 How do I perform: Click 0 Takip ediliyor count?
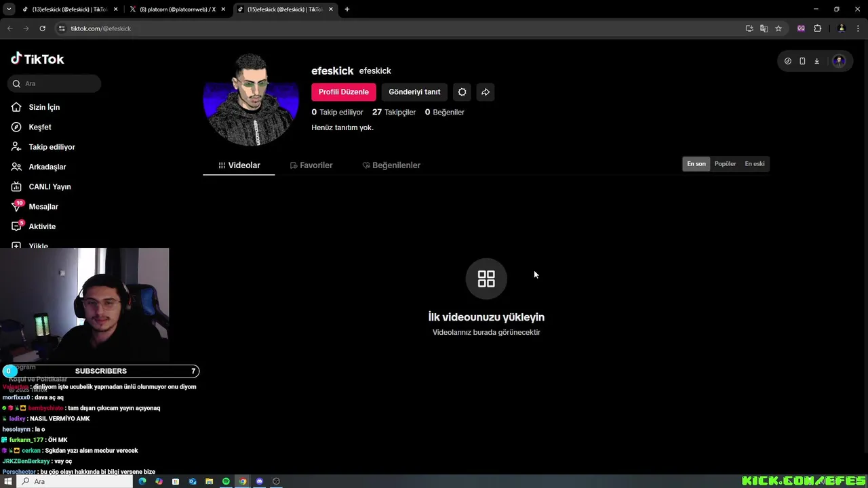pyautogui.click(x=337, y=112)
